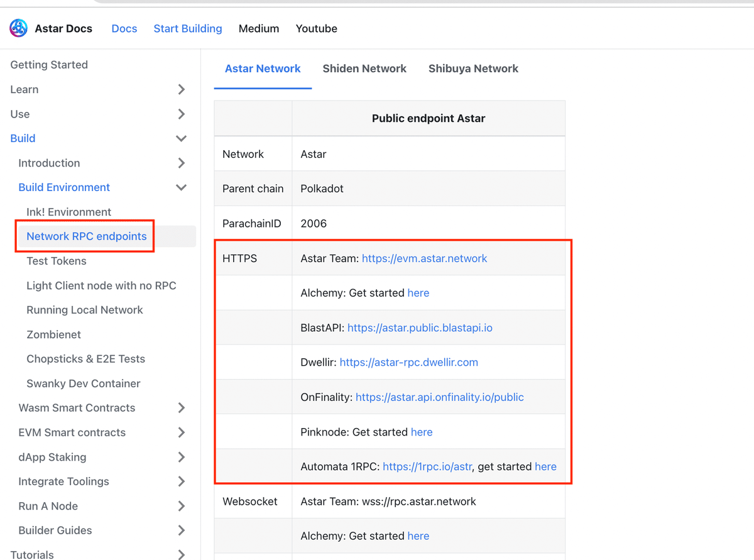Image resolution: width=754 pixels, height=560 pixels.
Task: Open the Docs navbar link
Action: point(124,28)
